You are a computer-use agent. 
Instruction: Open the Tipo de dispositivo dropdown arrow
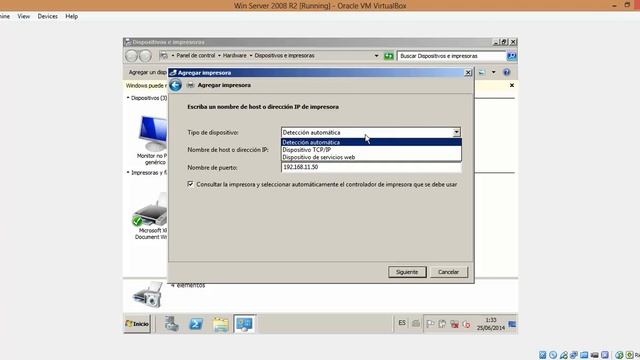(x=456, y=132)
